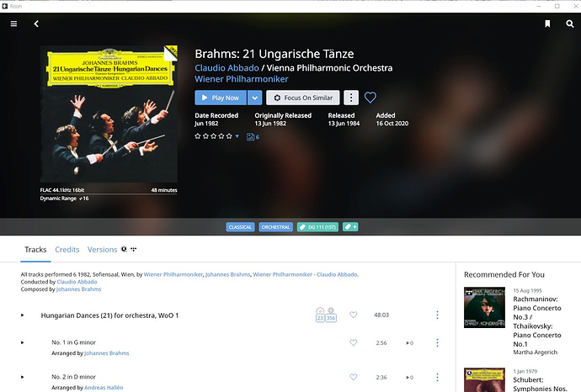Viewport: 581px width, 392px height.
Task: Favorite Hungarian Dances work heart
Action: coord(354,315)
